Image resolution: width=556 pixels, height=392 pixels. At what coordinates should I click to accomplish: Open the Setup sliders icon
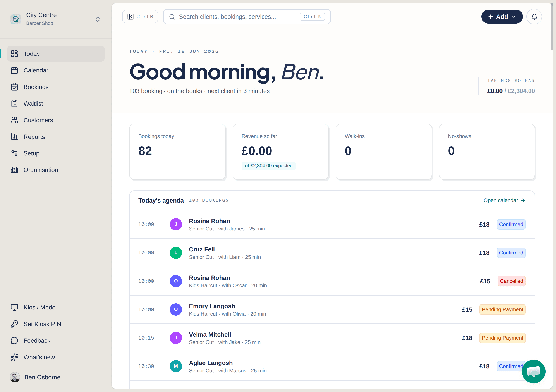(x=14, y=153)
